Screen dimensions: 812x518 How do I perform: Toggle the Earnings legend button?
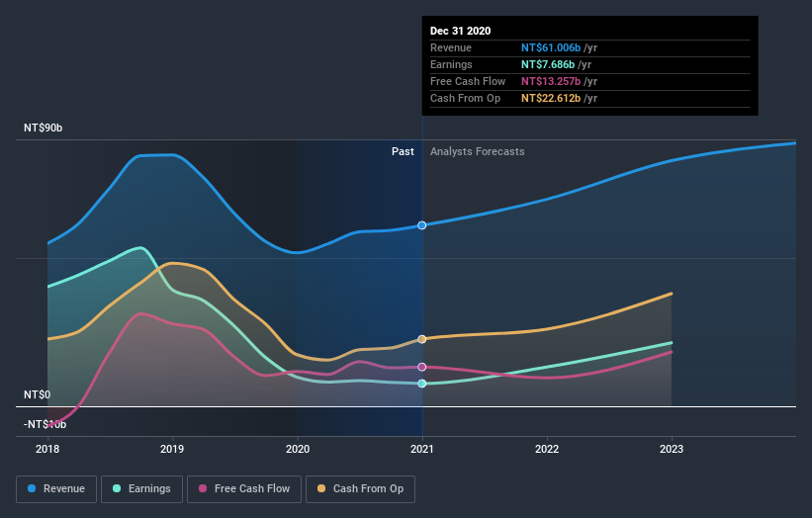(x=141, y=489)
